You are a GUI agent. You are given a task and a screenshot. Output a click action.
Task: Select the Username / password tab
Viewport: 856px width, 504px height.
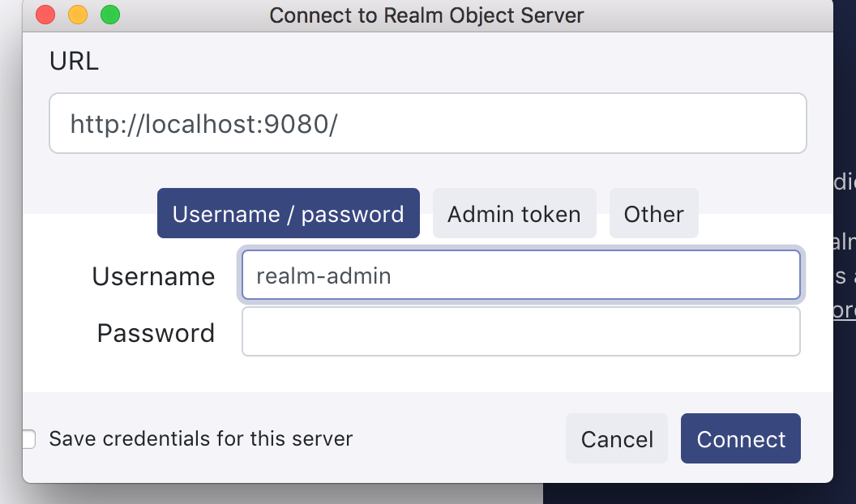[x=288, y=213]
